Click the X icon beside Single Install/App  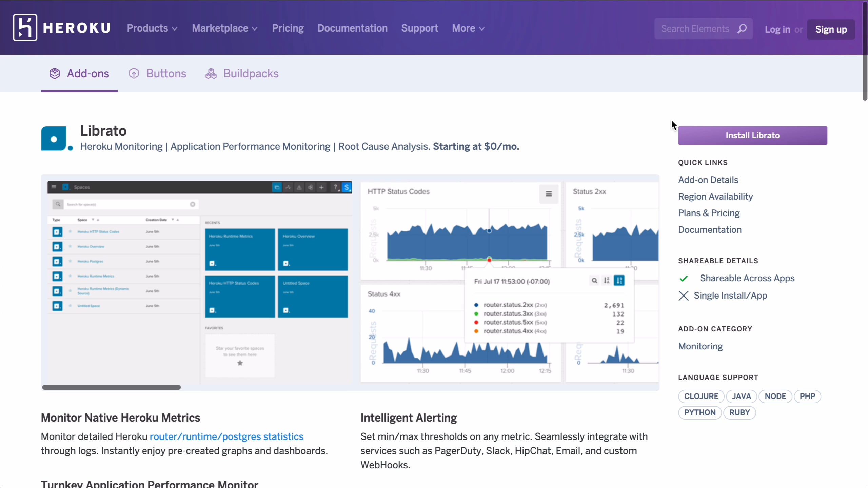(684, 296)
